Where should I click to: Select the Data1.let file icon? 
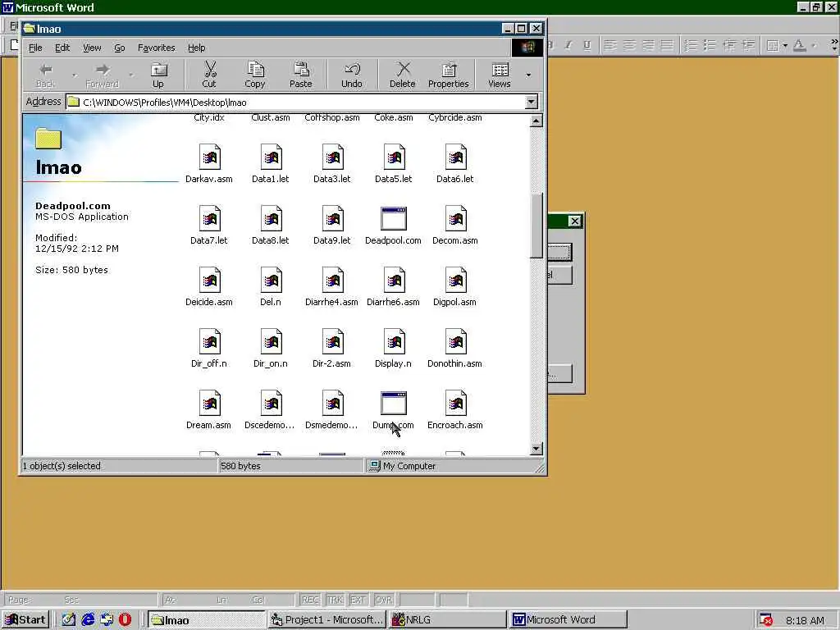coord(271,157)
